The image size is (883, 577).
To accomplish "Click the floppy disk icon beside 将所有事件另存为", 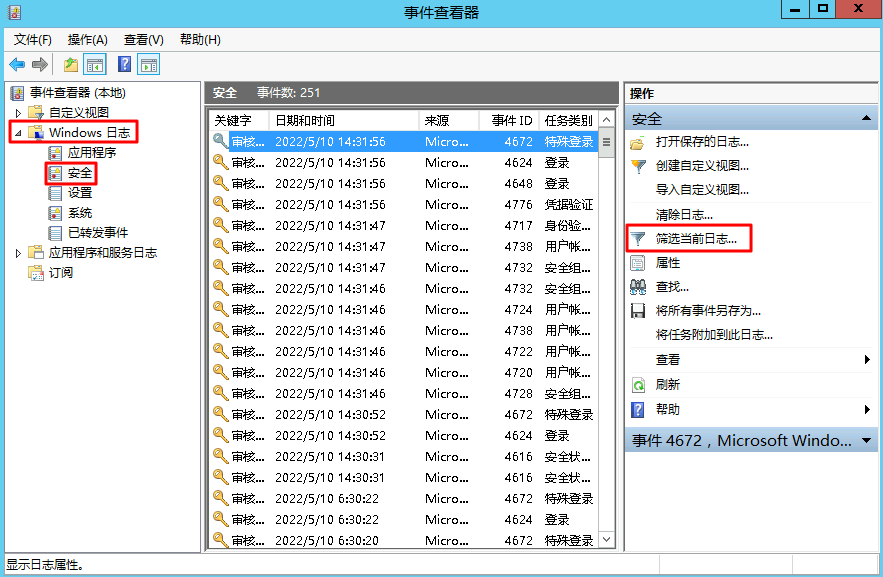I will pyautogui.click(x=637, y=311).
